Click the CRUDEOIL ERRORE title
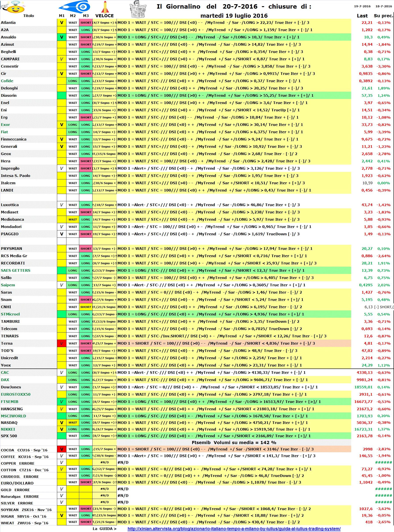This screenshot has width=394, height=532. (x=20, y=477)
